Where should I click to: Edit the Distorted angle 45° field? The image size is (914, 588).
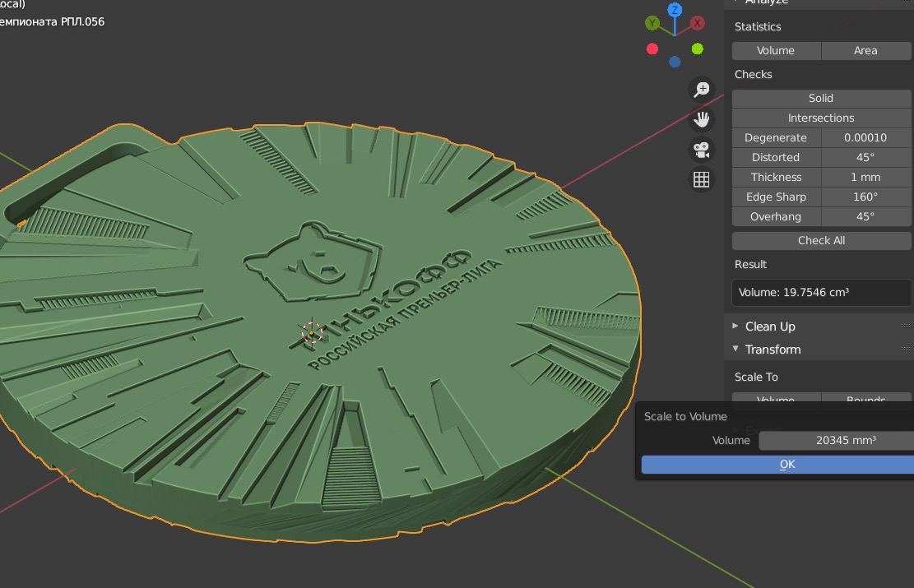pyautogui.click(x=865, y=157)
